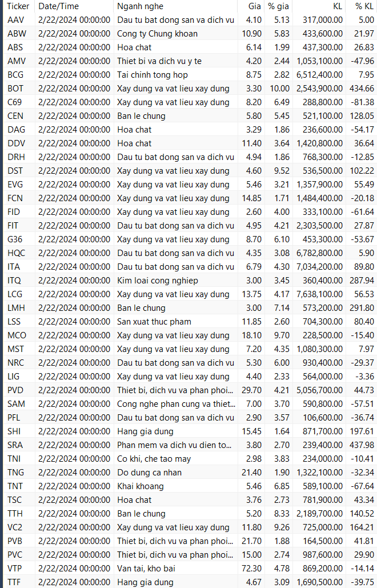Sort by the Ticker column header
Screen dimensions: 377x588
tap(18, 6)
